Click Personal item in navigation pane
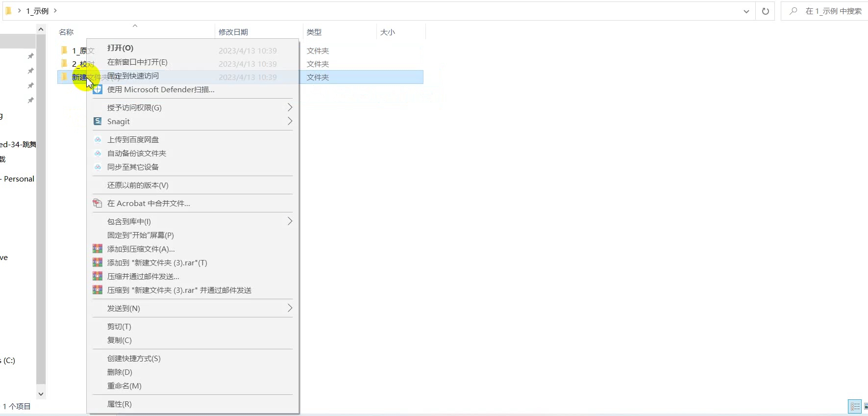Viewport: 868px width, 416px height. click(x=18, y=179)
